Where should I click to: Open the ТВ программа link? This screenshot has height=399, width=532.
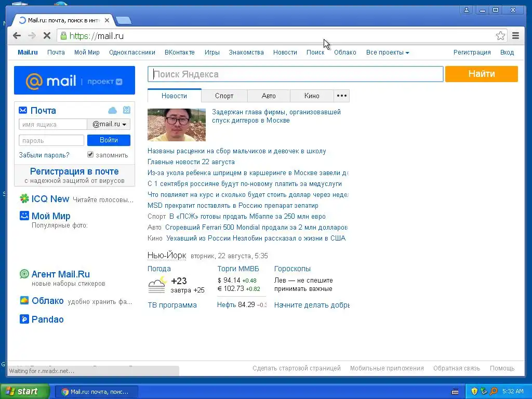click(x=172, y=305)
